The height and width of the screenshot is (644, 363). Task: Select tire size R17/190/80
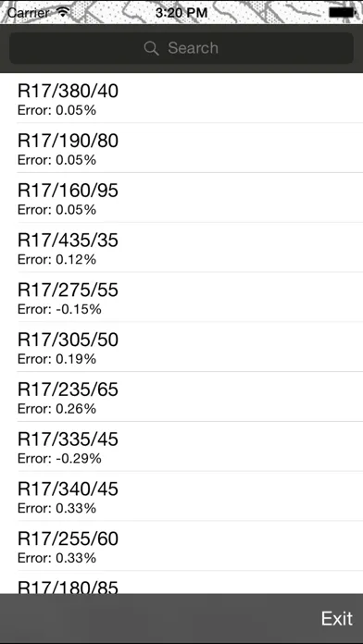(x=181, y=148)
